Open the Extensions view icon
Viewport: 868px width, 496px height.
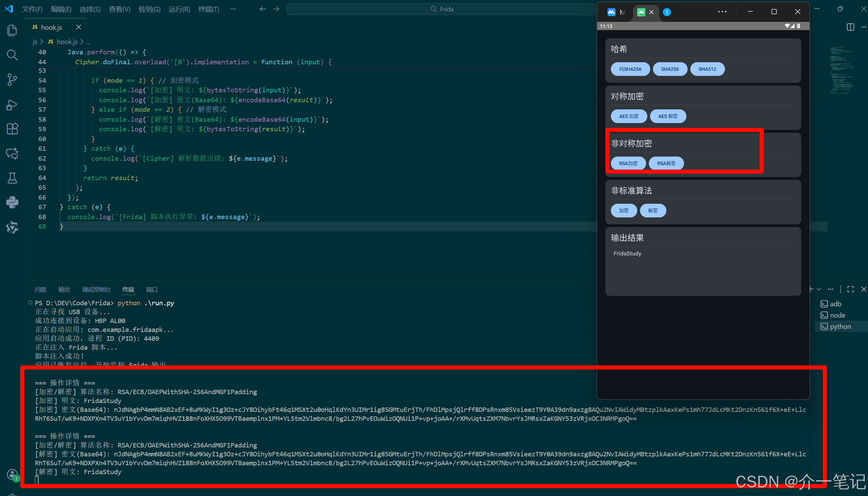12,129
